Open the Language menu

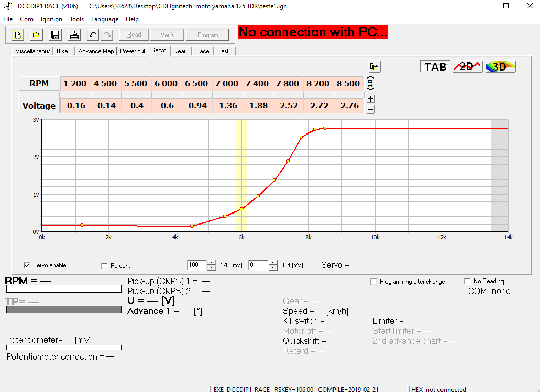tap(105, 19)
